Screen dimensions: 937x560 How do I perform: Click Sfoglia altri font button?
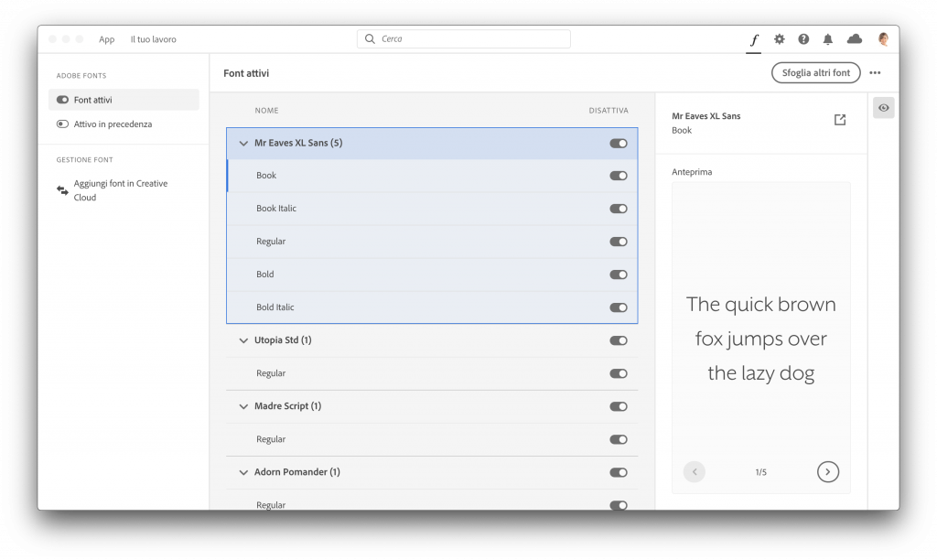(x=815, y=73)
